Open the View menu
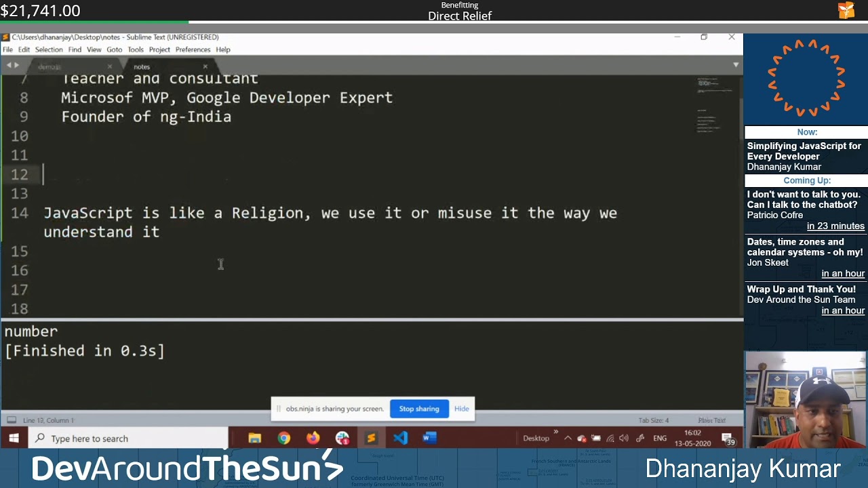868x488 pixels. (x=94, y=49)
